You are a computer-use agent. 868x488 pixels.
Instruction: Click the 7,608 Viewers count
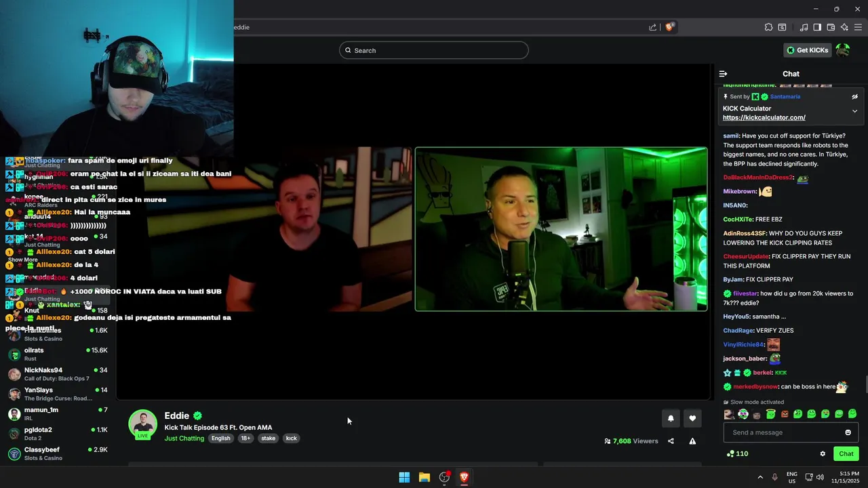[x=631, y=441]
